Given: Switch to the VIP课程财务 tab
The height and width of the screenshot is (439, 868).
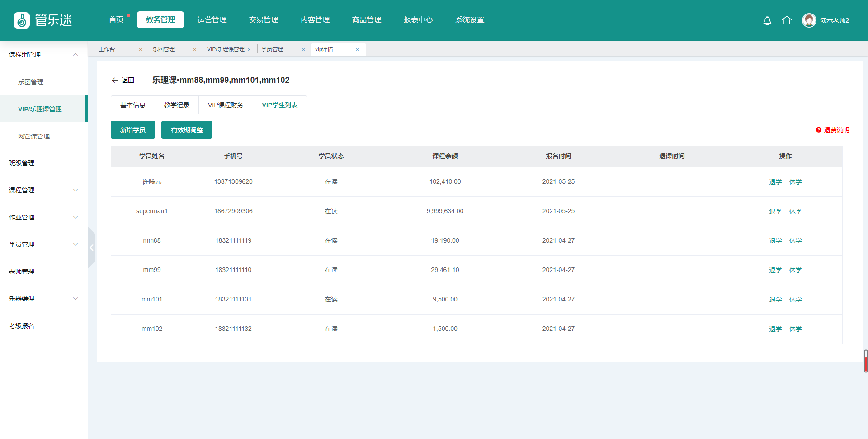Looking at the screenshot, I should pos(225,105).
